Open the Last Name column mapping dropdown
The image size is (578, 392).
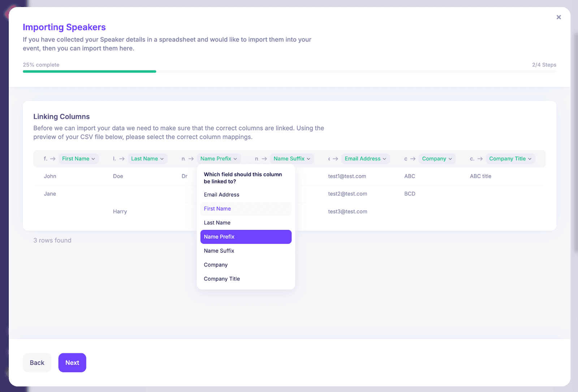click(147, 159)
